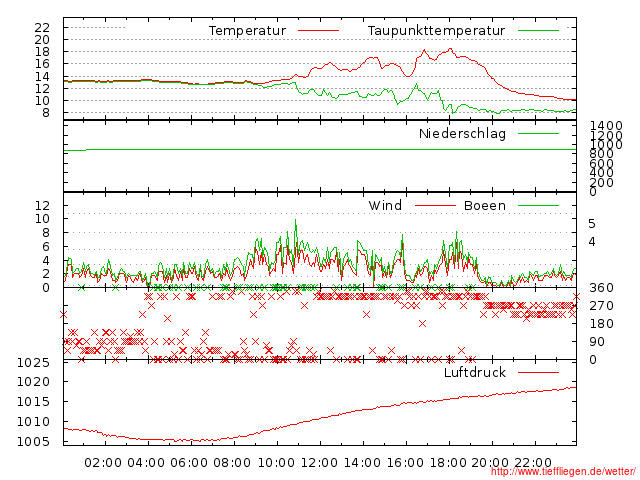Select the Boeen legend label
The width and height of the screenshot is (640, 480).
[x=485, y=205]
